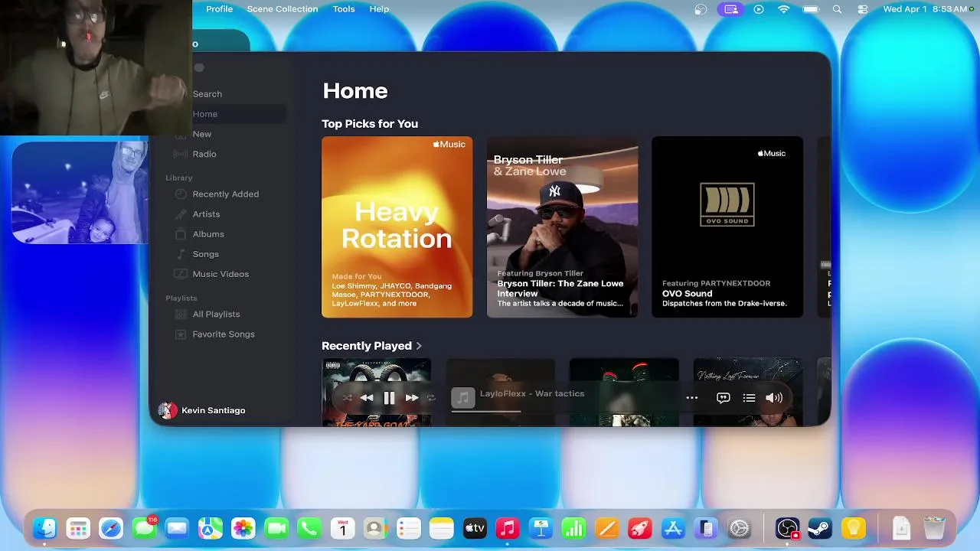Open Launchpad from the Dock

tap(77, 528)
